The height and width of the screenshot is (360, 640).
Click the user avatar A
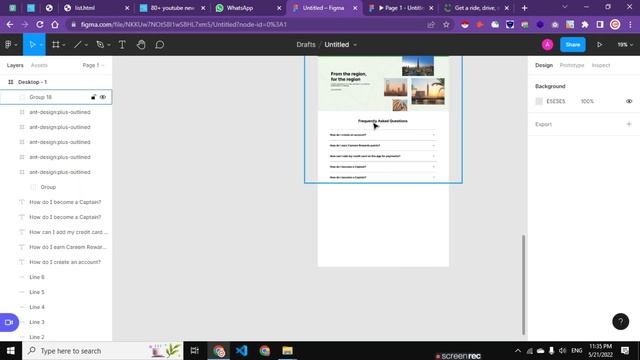[x=547, y=44]
